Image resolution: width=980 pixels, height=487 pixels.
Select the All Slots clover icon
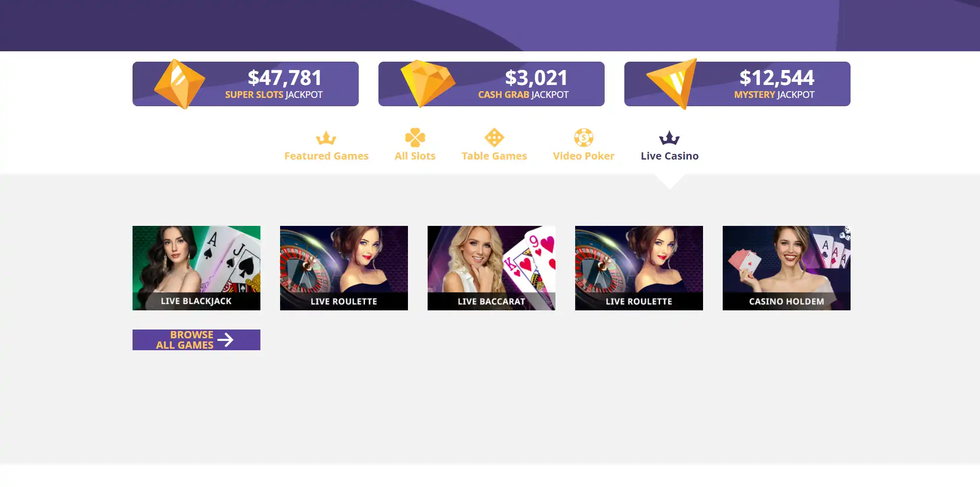point(415,138)
